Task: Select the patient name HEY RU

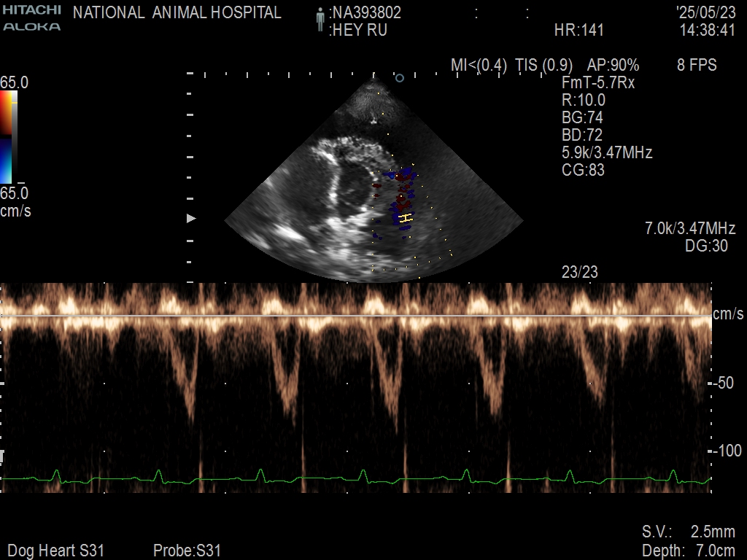Action: pyautogui.click(x=359, y=31)
